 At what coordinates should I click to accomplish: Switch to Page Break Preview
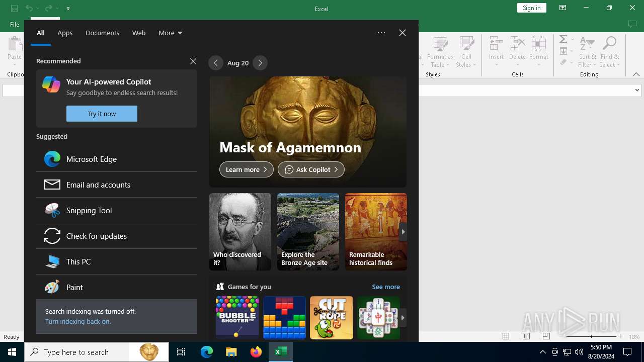click(546, 336)
